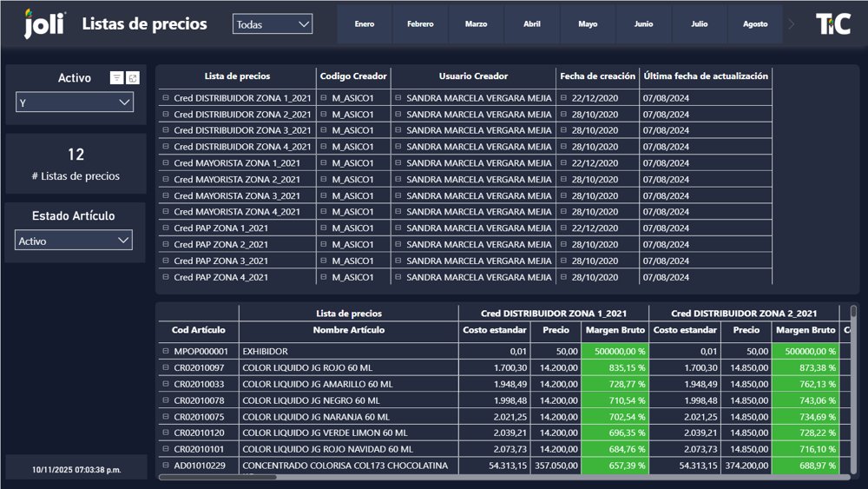The height and width of the screenshot is (489, 868).
Task: Click the Joli logo
Action: click(x=43, y=24)
